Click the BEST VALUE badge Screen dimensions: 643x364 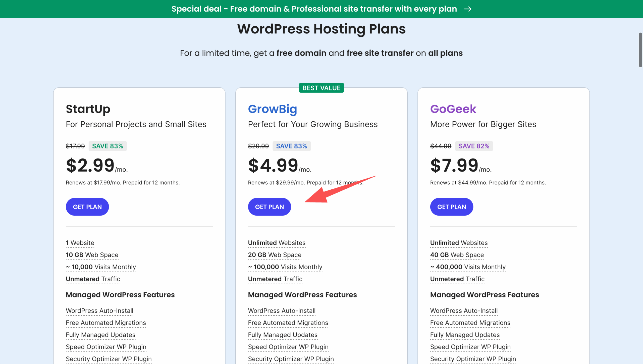(321, 88)
